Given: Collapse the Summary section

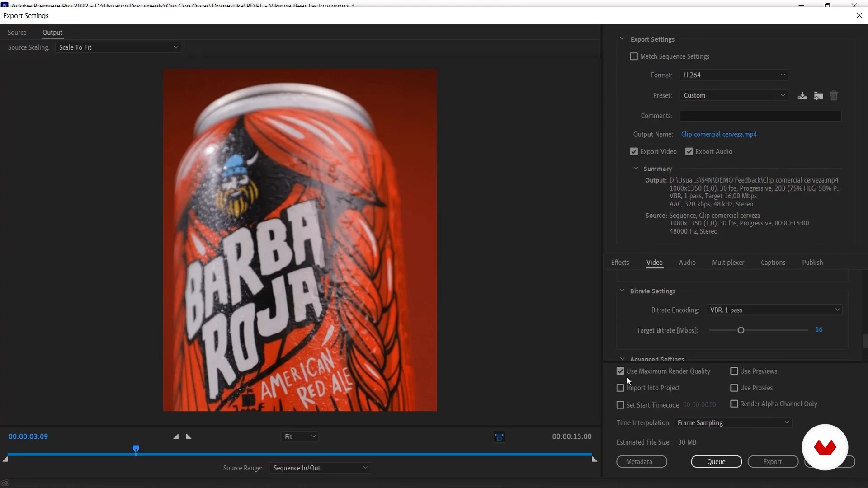Looking at the screenshot, I should (636, 169).
